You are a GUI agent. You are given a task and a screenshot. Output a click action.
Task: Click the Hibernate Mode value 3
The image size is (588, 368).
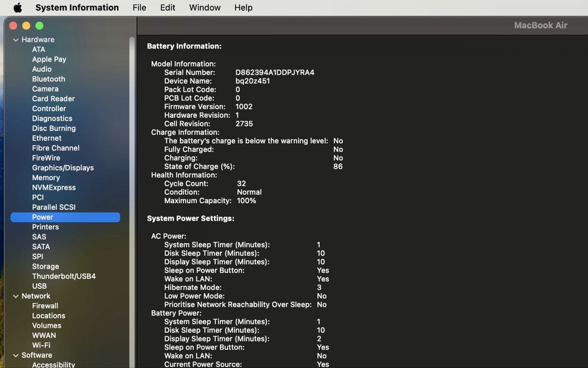tap(319, 288)
